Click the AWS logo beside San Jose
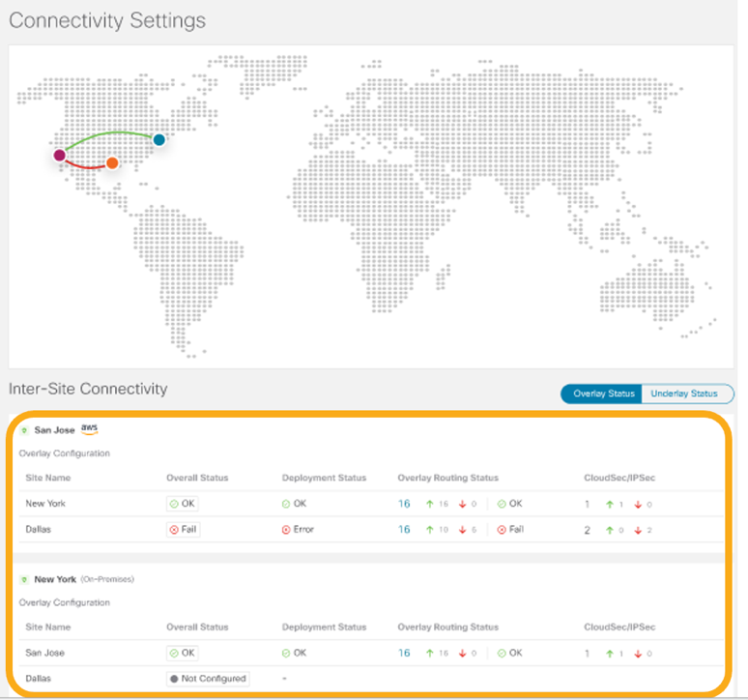The height and width of the screenshot is (700, 748). point(90,429)
